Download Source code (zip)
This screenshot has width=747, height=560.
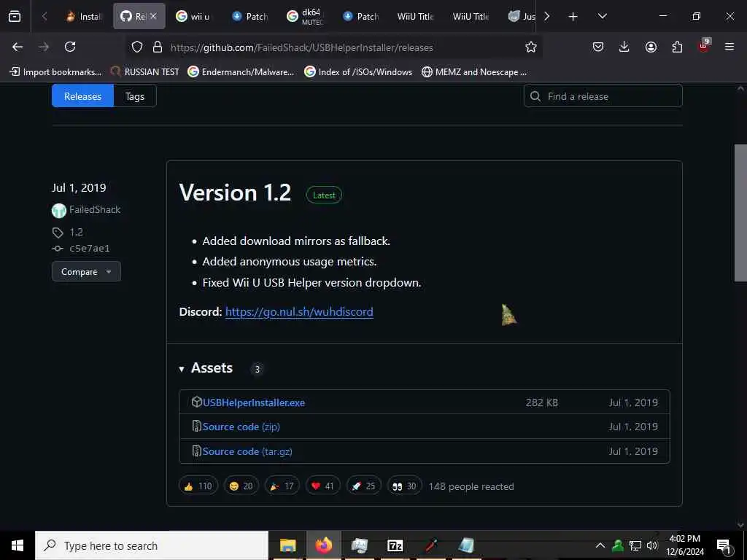pyautogui.click(x=241, y=427)
